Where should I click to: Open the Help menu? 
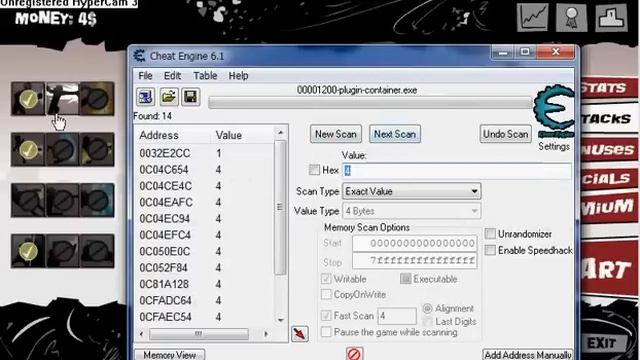coord(238,76)
